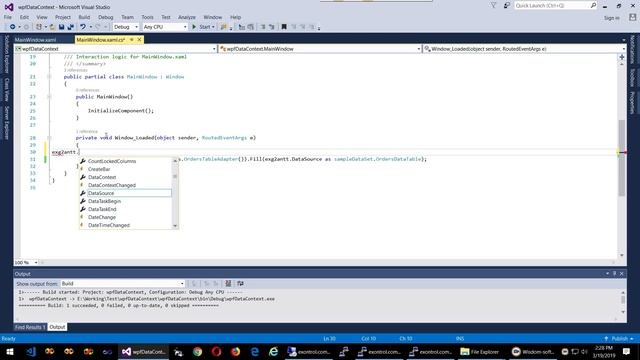Click the Clear All icon in Output toolbar
The image size is (640, 360).
click(228, 283)
